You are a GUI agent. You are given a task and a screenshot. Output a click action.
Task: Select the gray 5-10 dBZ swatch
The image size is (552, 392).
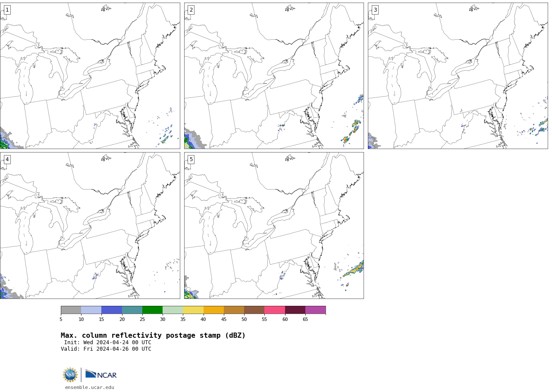[71, 310]
